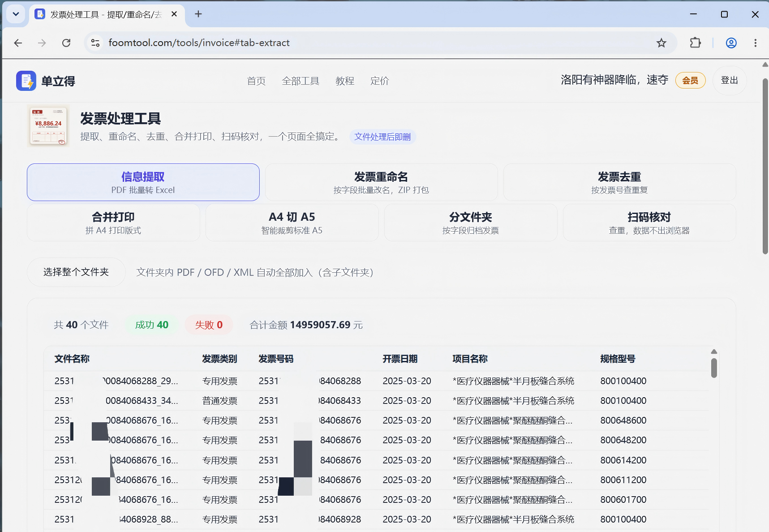The height and width of the screenshot is (532, 769).
Task: Bookmark this page with the star icon
Action: pyautogui.click(x=661, y=43)
